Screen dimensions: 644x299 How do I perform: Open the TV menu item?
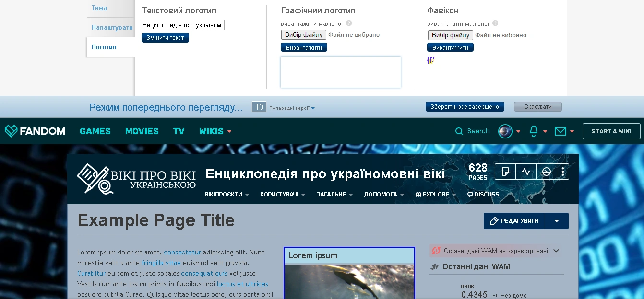coord(179,131)
